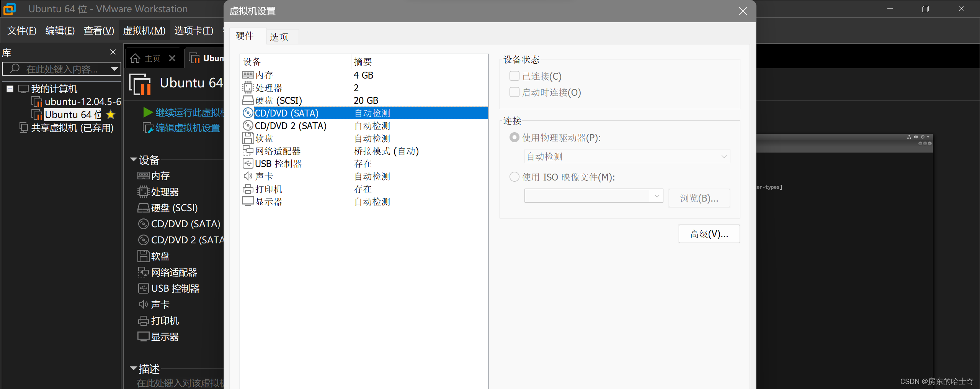Click the USB 控制器 icon in the VM summary panel
Image resolution: width=980 pixels, height=389 pixels.
tap(143, 288)
